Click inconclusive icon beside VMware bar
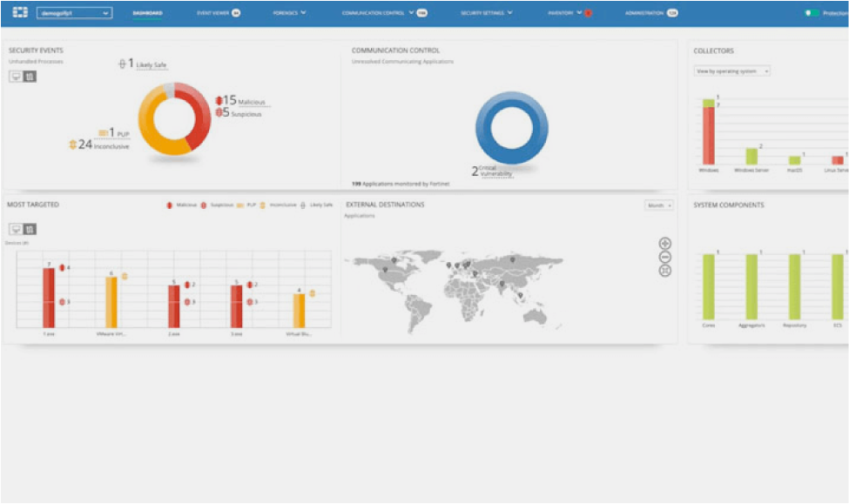Viewport: 849px width, 504px height. [125, 276]
